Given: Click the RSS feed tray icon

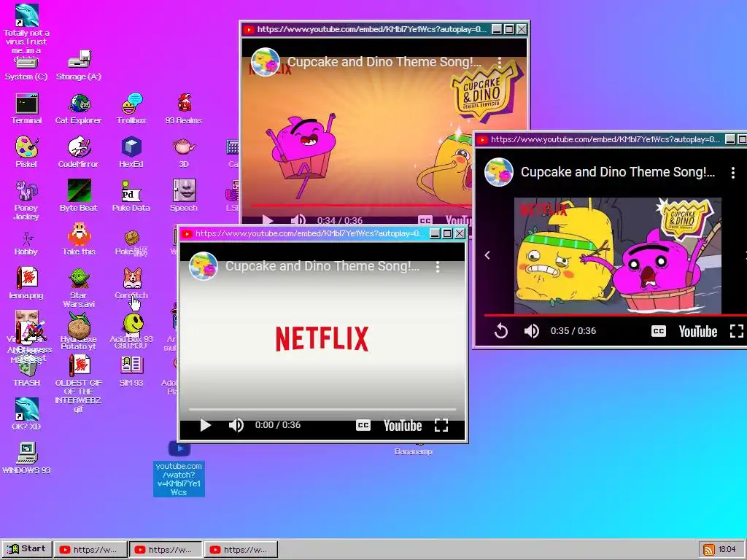Looking at the screenshot, I should pos(709,550).
